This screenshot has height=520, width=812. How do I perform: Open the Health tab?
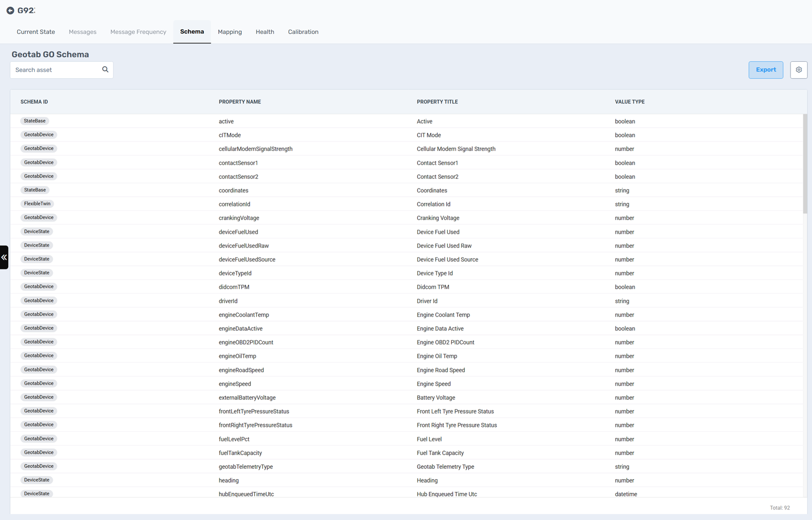pyautogui.click(x=265, y=32)
